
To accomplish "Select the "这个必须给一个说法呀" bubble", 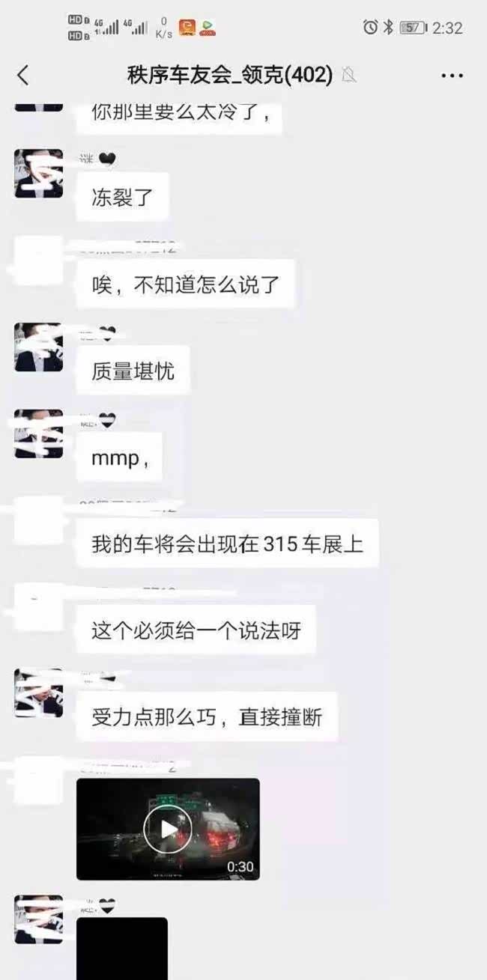I will (x=196, y=630).
